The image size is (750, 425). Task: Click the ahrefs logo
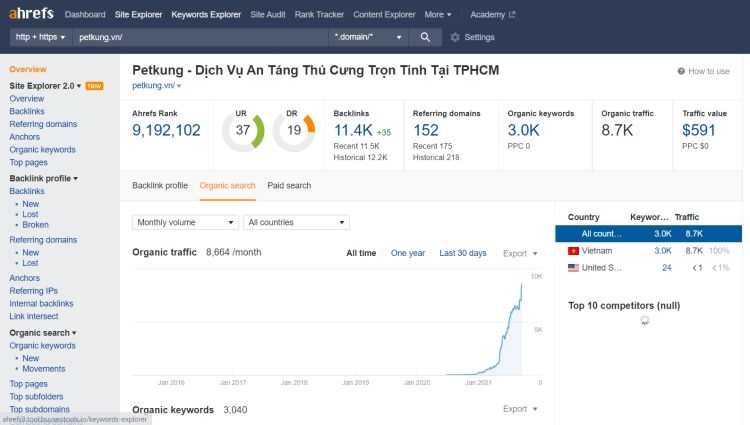(31, 13)
